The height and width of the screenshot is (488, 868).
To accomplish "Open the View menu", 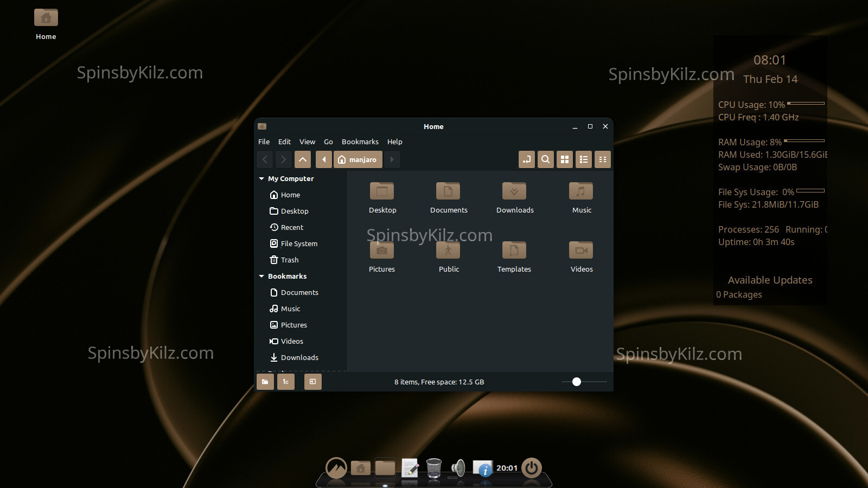I will tap(307, 142).
